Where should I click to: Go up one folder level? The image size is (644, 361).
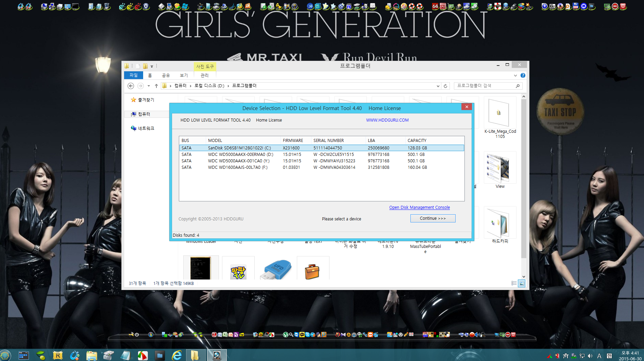point(156,86)
